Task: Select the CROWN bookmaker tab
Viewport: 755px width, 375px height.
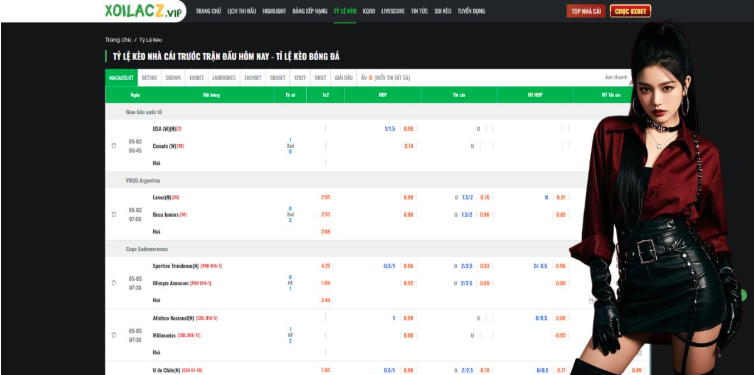Action: (173, 78)
